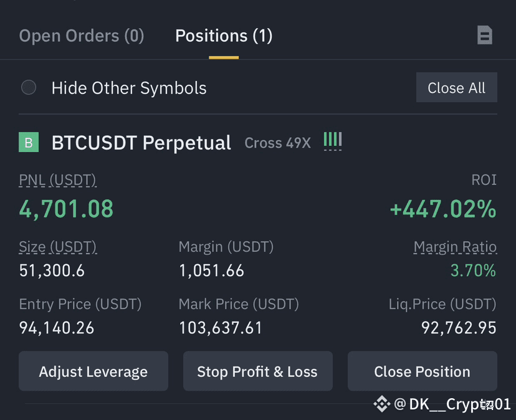Switch to the Open Orders tab
Screen dimensions: 516x420
pyautogui.click(x=81, y=36)
